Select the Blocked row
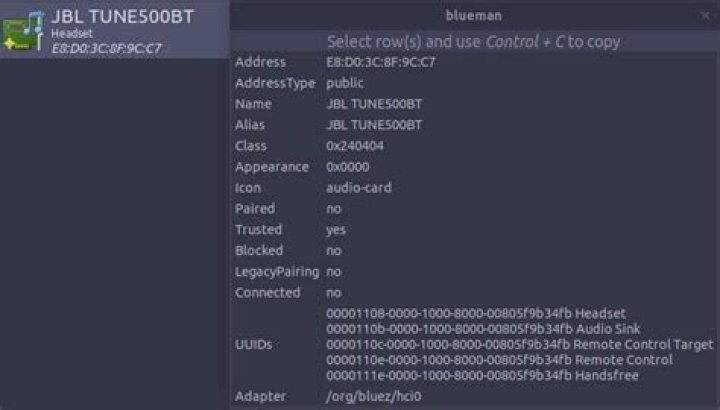The width and height of the screenshot is (720, 410). [474, 251]
